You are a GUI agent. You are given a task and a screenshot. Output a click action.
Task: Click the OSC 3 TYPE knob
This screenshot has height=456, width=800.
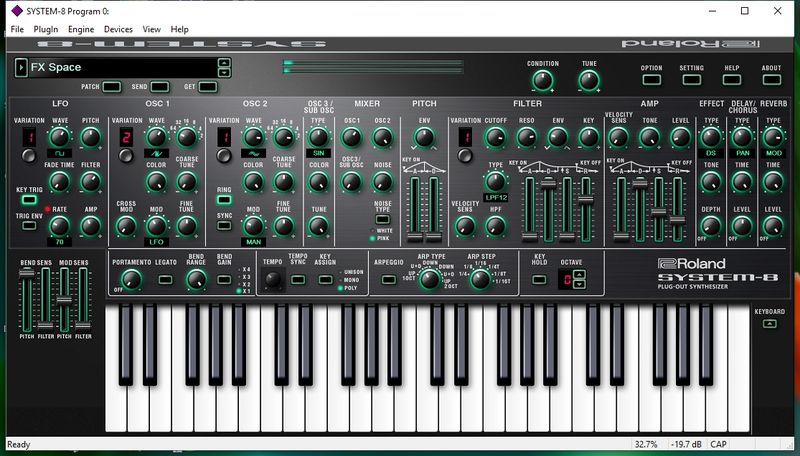click(318, 137)
